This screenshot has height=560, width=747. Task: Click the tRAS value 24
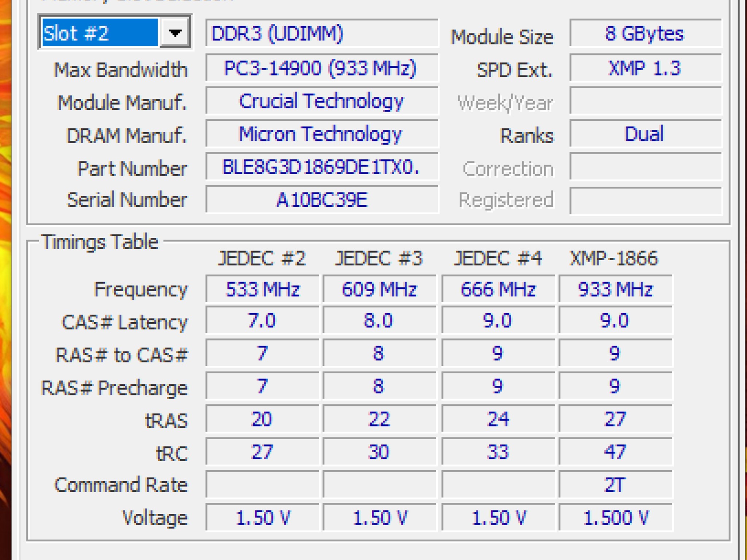(x=498, y=419)
